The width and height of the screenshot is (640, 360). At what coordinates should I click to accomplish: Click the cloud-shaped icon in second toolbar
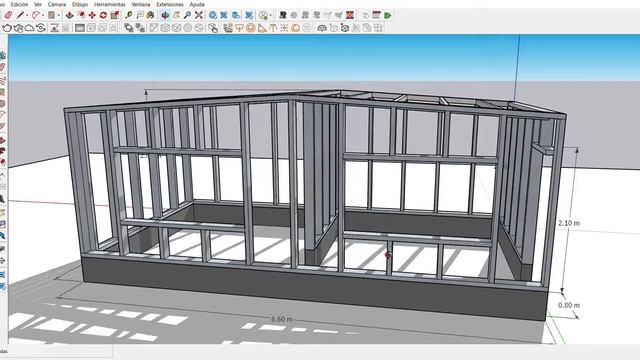point(29,28)
